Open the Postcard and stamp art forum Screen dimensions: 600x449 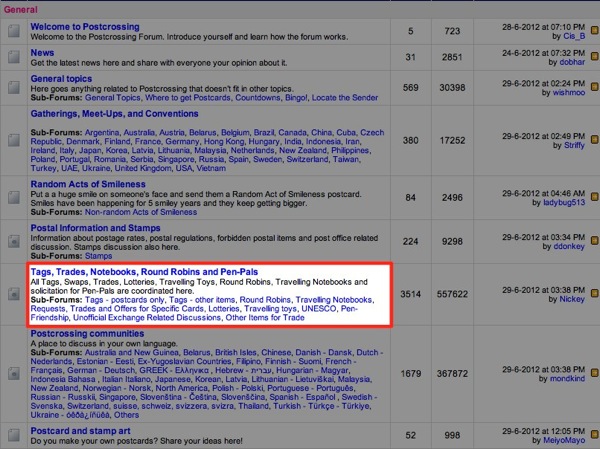80,431
